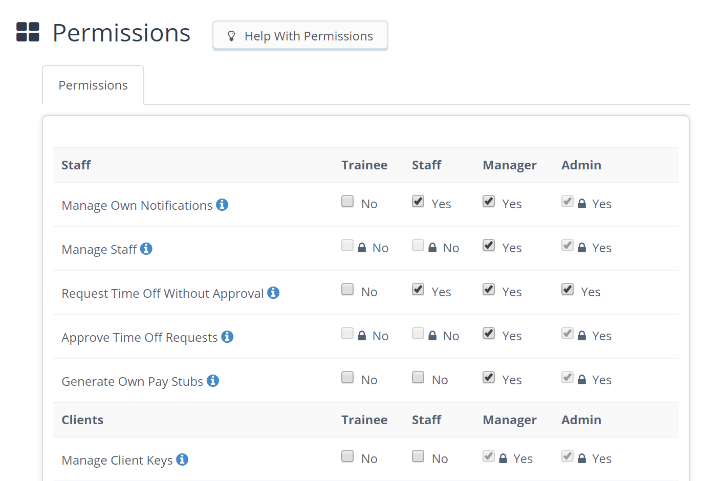Click the lock icon for Admin Manage Client Keys

click(x=582, y=458)
